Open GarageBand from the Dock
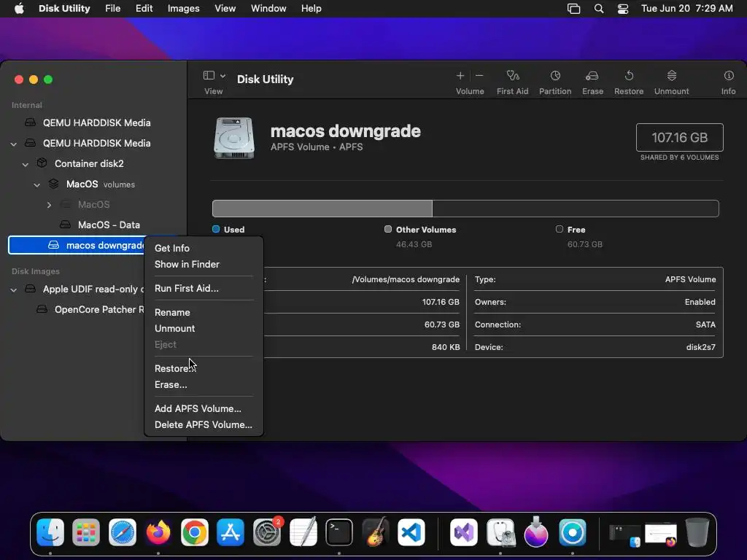 (376, 532)
